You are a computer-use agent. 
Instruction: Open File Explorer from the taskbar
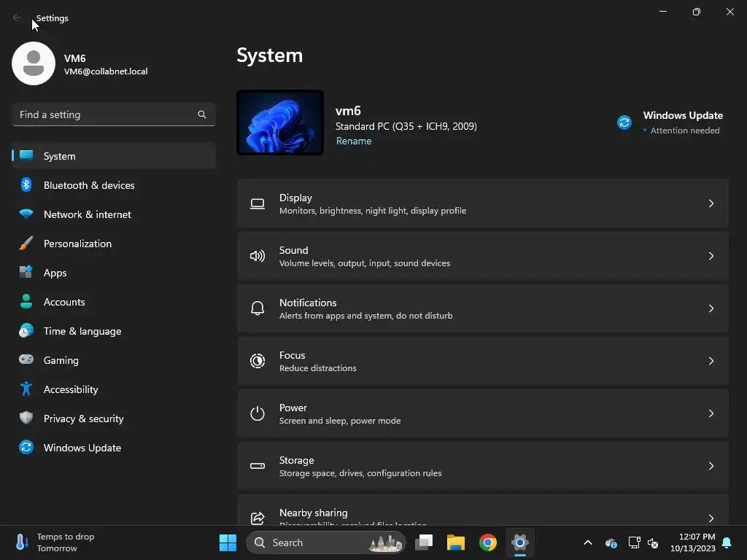pos(455,542)
